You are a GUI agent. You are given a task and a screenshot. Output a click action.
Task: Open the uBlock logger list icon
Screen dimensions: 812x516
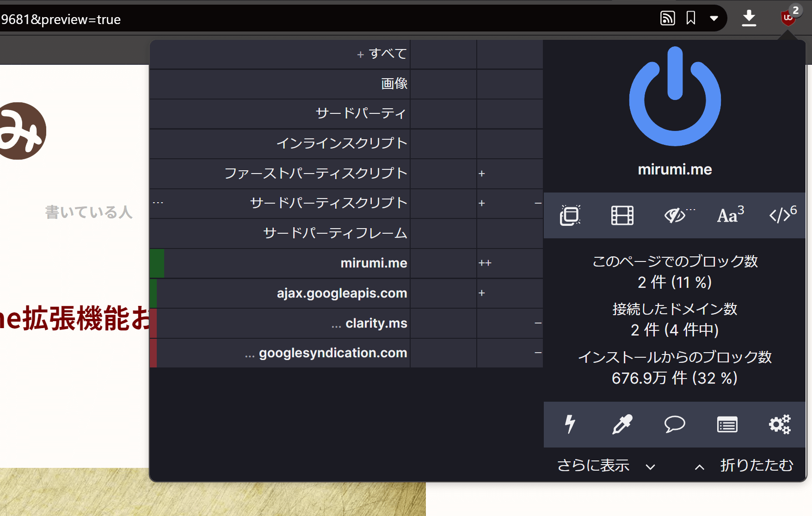(727, 424)
